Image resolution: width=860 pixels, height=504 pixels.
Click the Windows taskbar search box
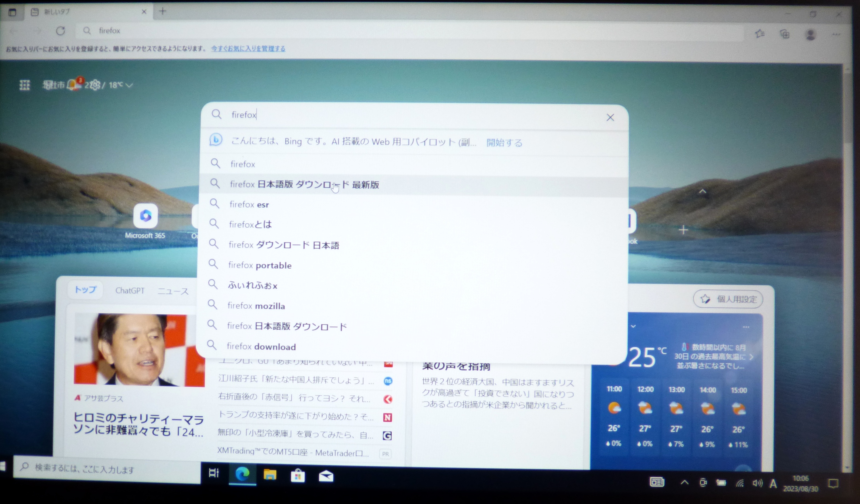tap(106, 469)
